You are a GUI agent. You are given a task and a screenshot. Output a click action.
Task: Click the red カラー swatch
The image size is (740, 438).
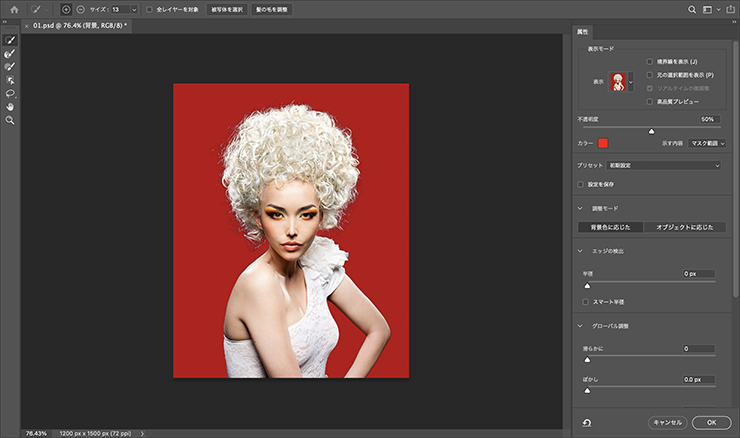click(603, 143)
